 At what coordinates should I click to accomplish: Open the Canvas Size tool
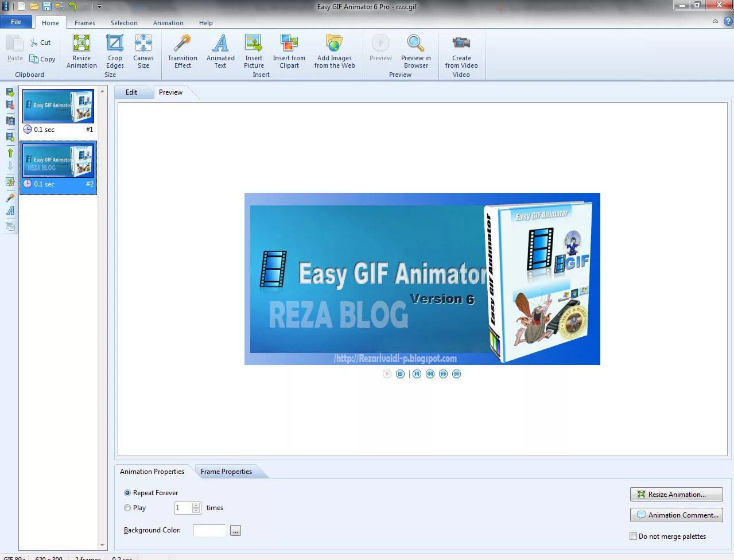143,51
